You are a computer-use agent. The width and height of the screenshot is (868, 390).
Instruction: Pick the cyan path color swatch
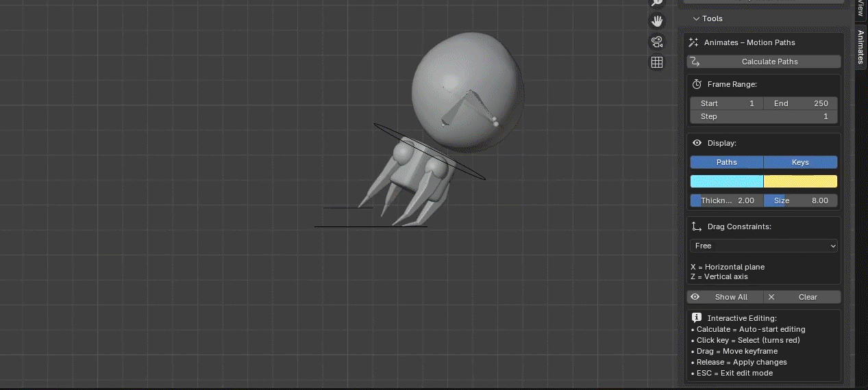(x=726, y=181)
